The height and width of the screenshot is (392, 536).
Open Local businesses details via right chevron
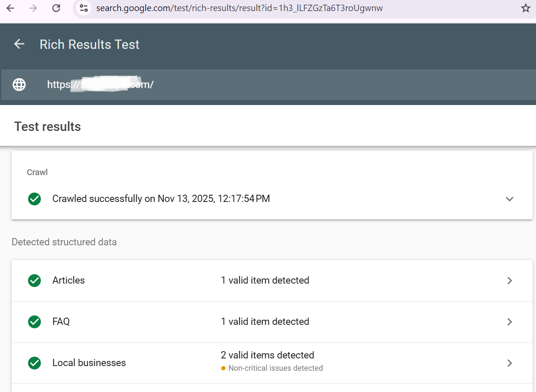point(509,363)
